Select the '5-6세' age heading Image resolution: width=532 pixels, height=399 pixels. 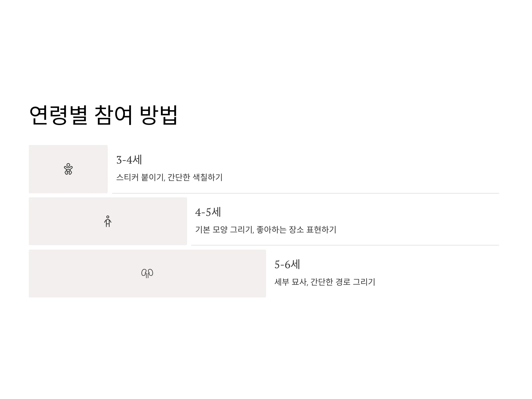click(287, 264)
